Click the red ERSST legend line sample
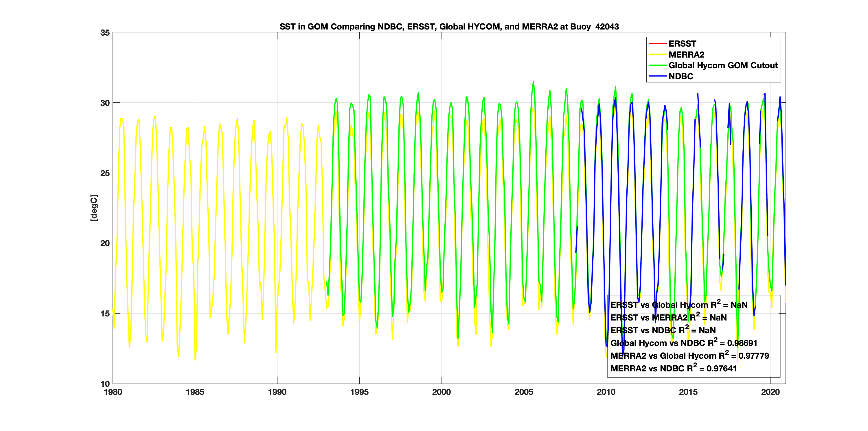The width and height of the screenshot is (868, 431). click(657, 44)
